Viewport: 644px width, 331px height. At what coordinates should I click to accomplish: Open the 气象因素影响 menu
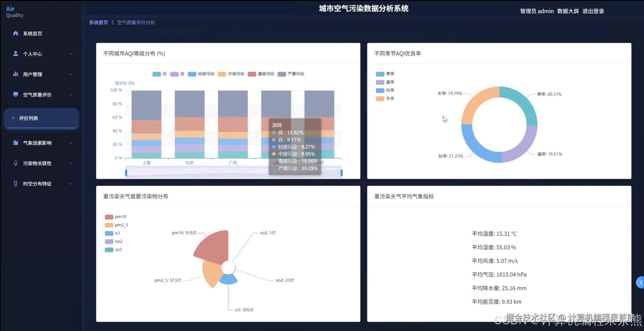(41, 143)
